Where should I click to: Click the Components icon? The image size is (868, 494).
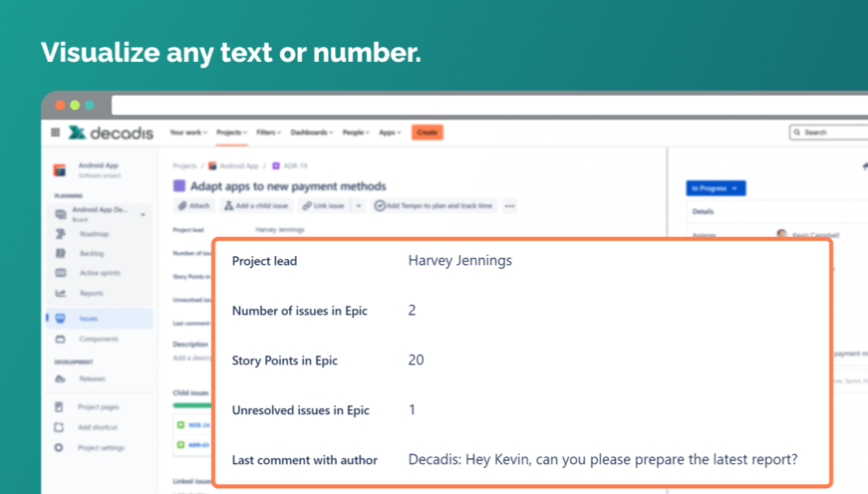coord(61,339)
